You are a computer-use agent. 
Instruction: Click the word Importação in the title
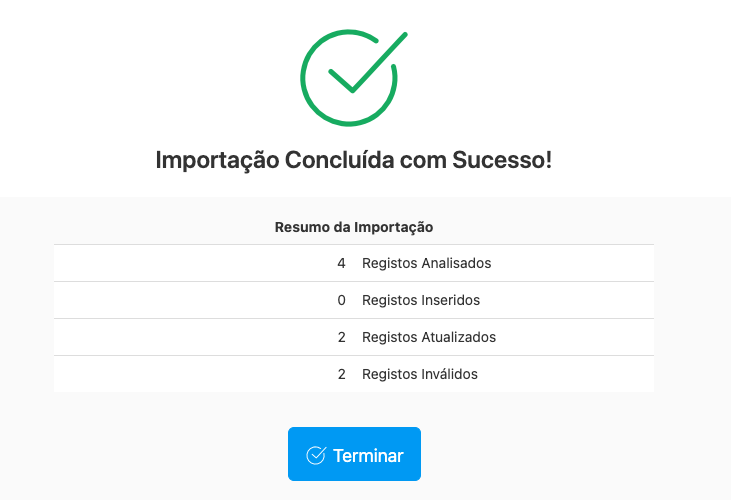tap(217, 160)
